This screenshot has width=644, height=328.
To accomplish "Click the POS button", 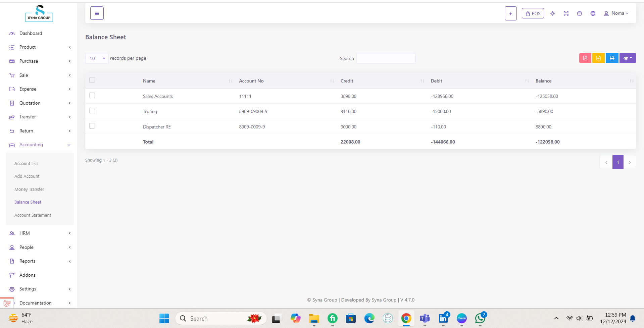I will (x=533, y=13).
